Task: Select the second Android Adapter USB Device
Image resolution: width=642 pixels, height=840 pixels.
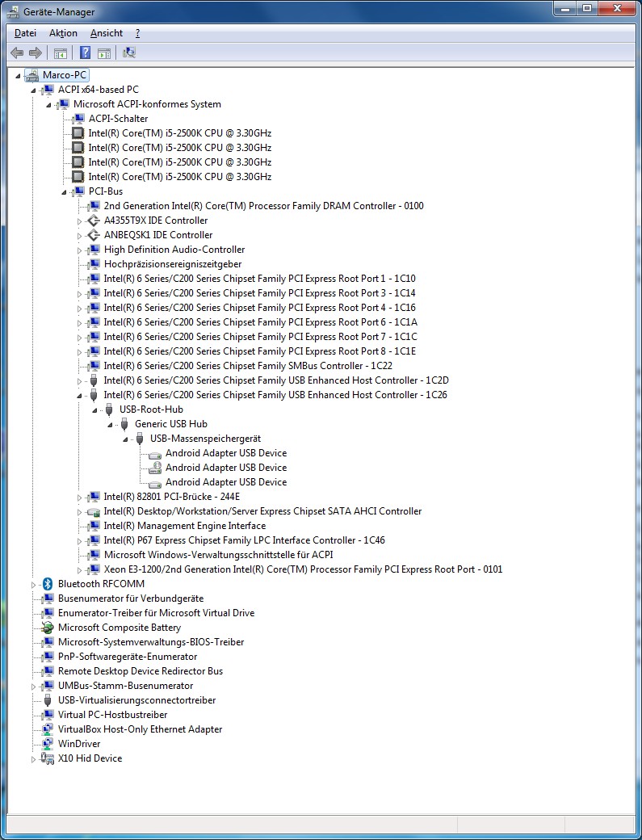Action: [226, 467]
